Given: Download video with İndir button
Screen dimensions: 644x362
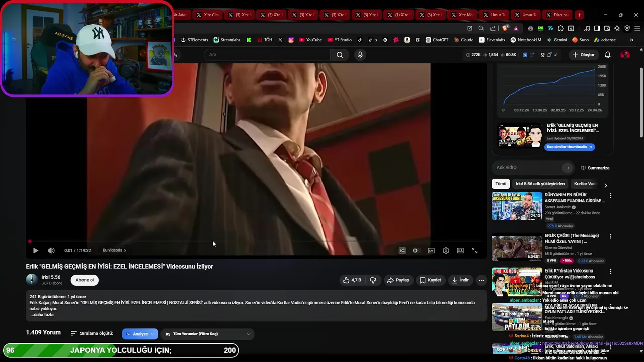Looking at the screenshot, I should (460, 280).
